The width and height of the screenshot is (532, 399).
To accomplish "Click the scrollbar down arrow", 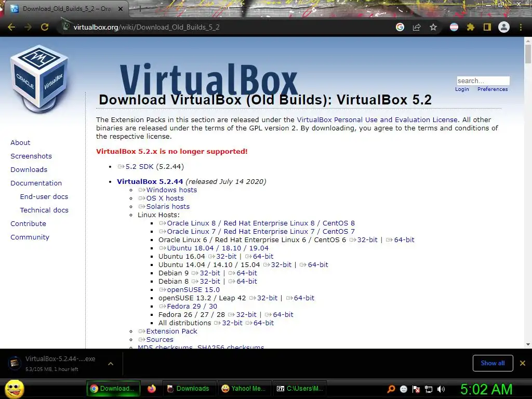I will tap(528, 344).
